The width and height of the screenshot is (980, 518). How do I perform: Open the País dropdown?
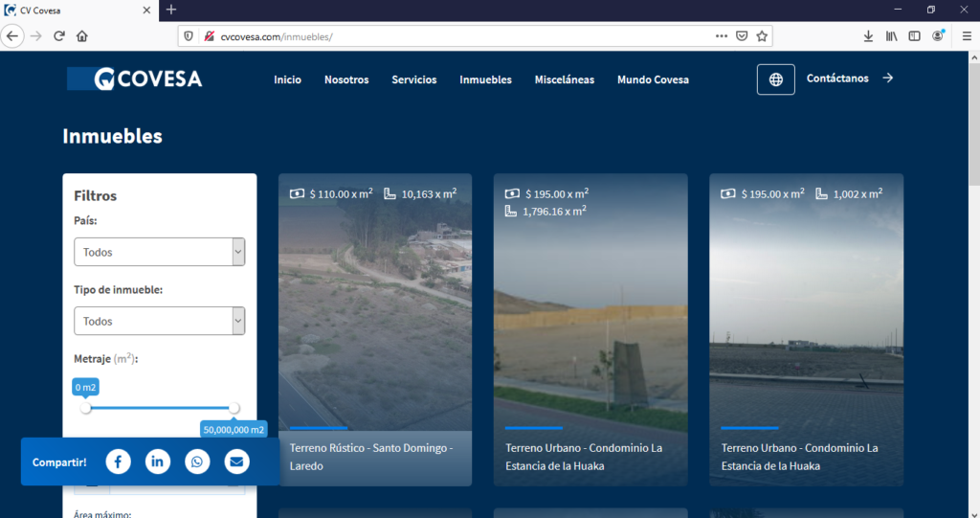(159, 253)
